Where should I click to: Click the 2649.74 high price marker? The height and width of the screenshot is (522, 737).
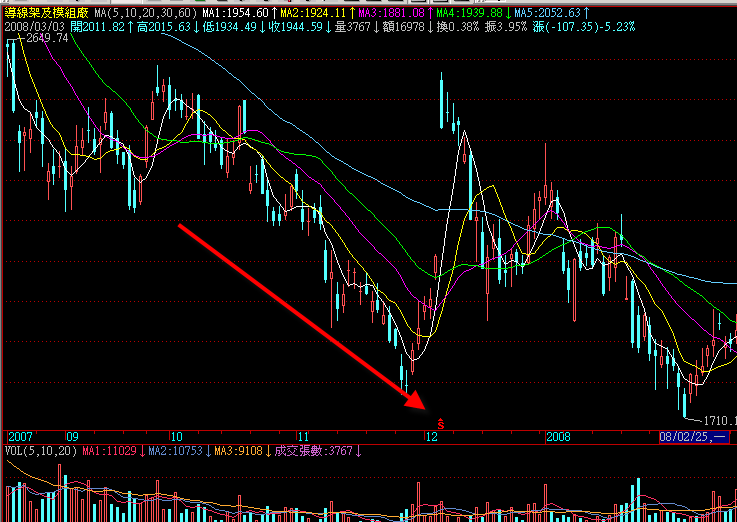pyautogui.click(x=48, y=38)
